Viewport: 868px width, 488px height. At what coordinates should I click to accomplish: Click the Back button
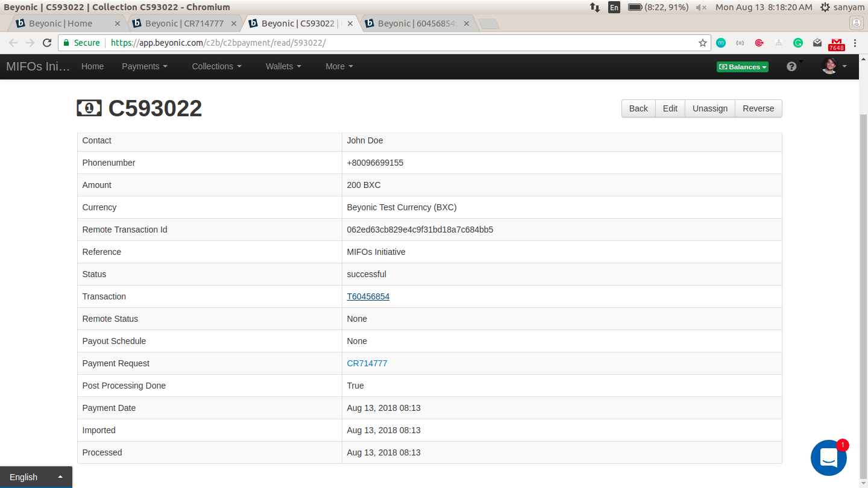click(638, 108)
